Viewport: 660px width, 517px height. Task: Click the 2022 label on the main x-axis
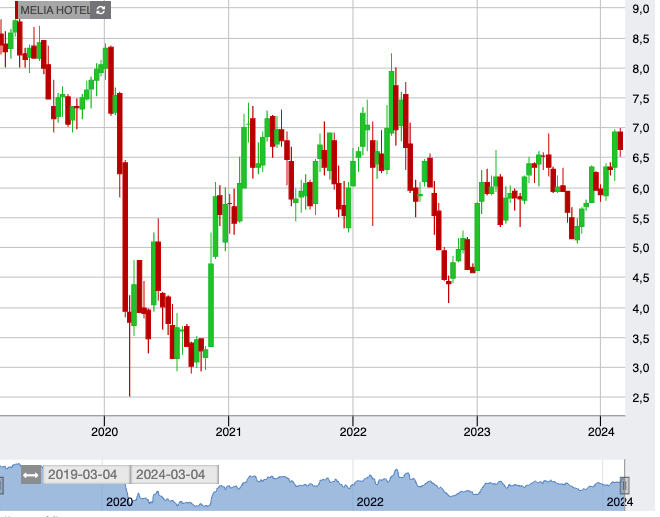point(353,432)
